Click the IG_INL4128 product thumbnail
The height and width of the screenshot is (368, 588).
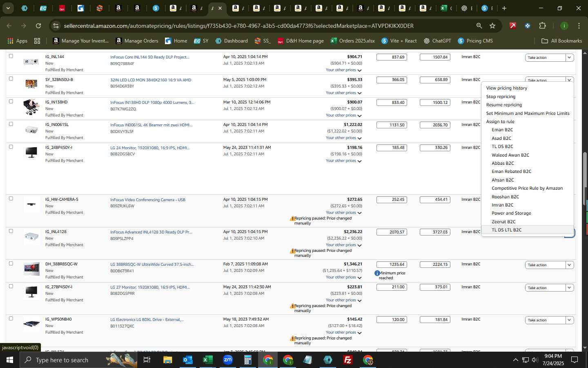tap(31, 237)
